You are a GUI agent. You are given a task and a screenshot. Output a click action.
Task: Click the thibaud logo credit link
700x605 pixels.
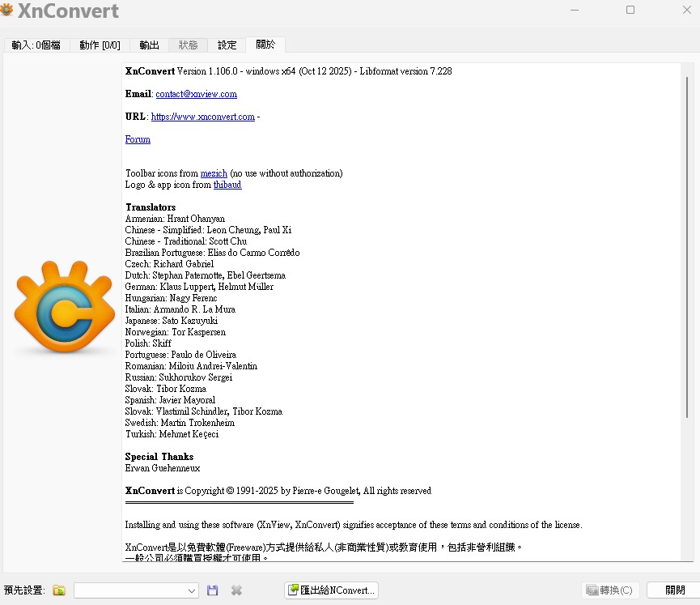(x=227, y=185)
